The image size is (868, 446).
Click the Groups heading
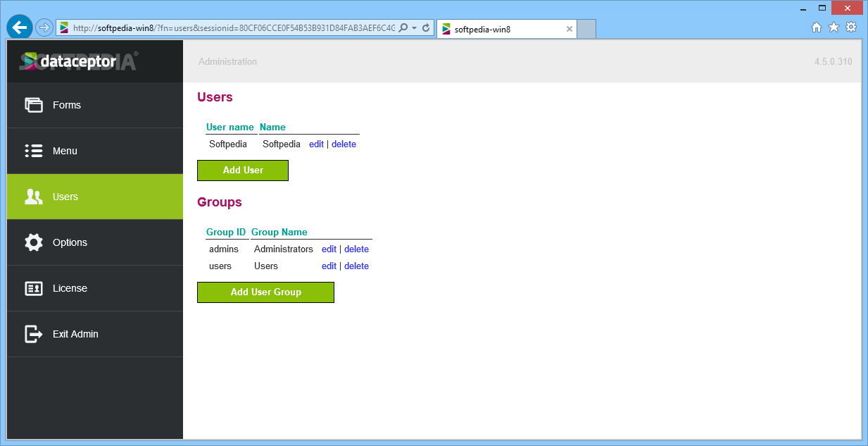pyautogui.click(x=220, y=202)
